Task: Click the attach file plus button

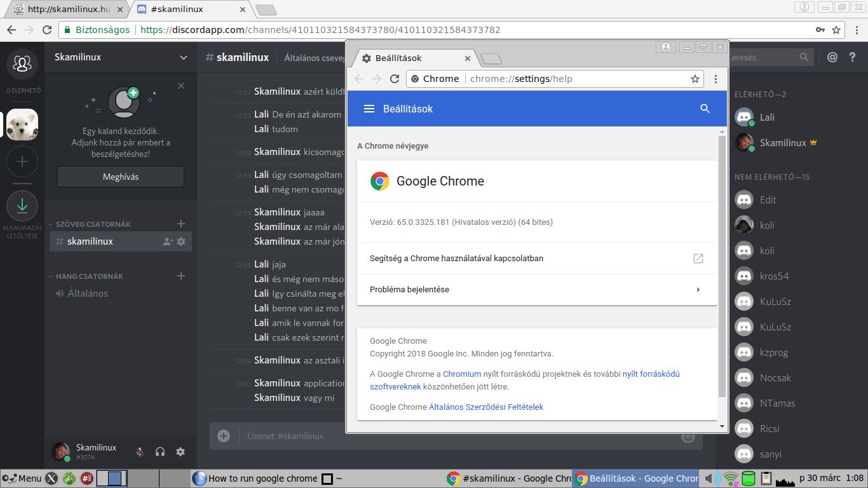Action: coord(224,436)
